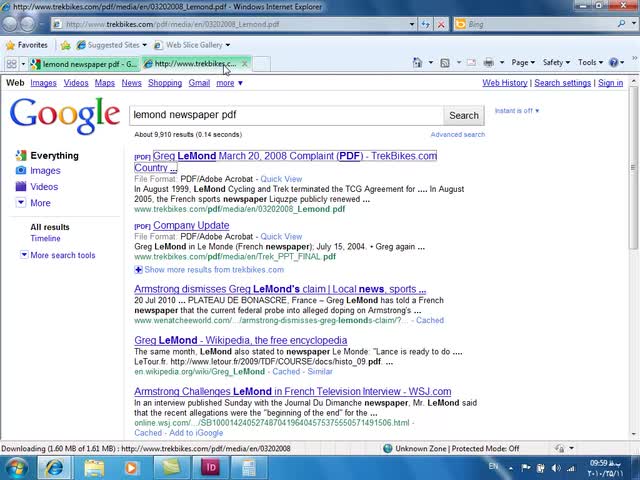Expand the Home dropdown arrow
The image size is (640, 480).
click(431, 62)
